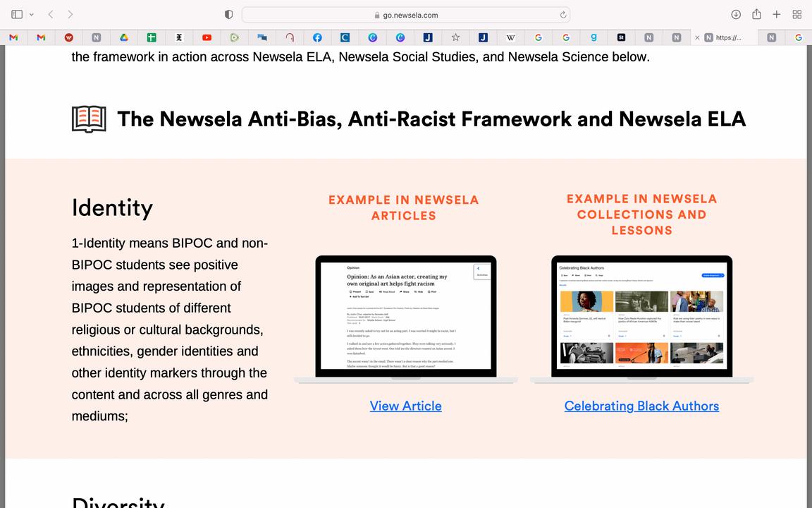Switch to the green play-icon tab
The image size is (812, 508).
(x=234, y=37)
